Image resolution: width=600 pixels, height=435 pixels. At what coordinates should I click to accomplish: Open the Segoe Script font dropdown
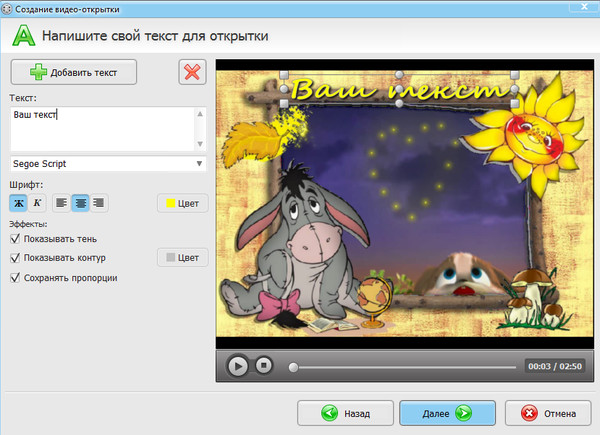pos(108,163)
